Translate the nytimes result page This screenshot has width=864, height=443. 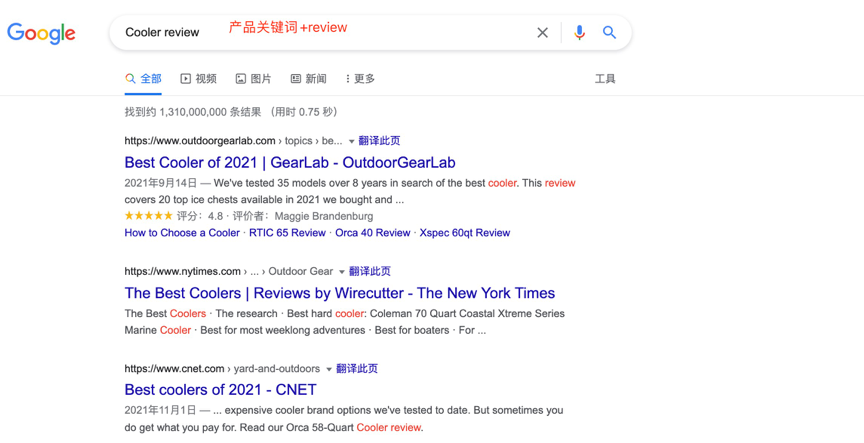point(370,272)
